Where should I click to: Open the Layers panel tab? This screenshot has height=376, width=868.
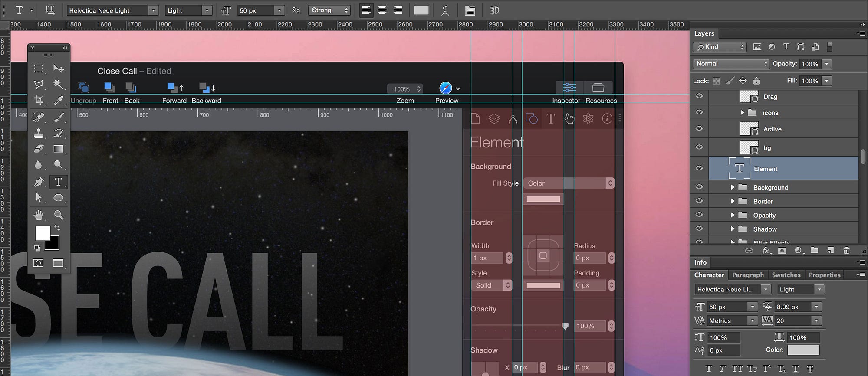704,33
